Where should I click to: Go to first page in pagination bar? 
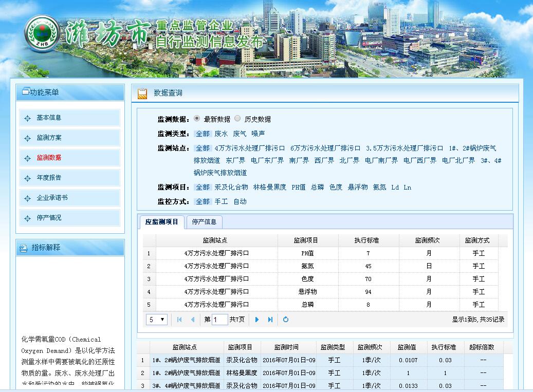coord(179,320)
